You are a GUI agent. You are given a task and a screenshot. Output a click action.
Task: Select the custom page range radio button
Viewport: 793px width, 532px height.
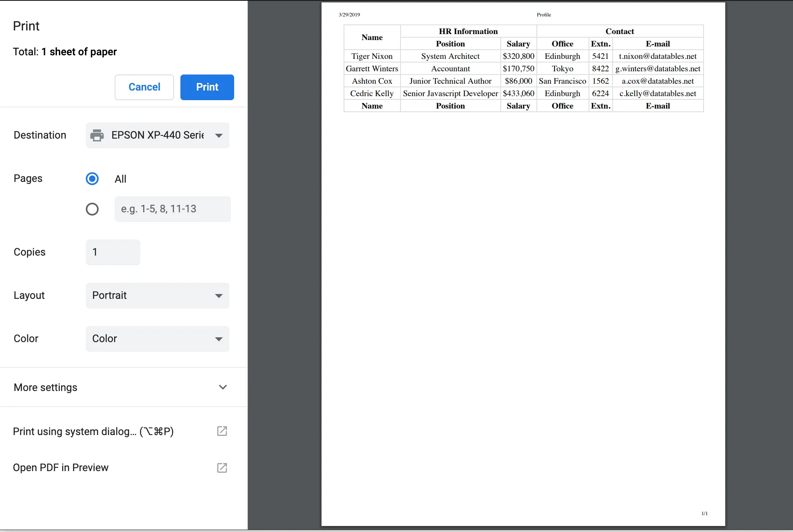pyautogui.click(x=92, y=209)
